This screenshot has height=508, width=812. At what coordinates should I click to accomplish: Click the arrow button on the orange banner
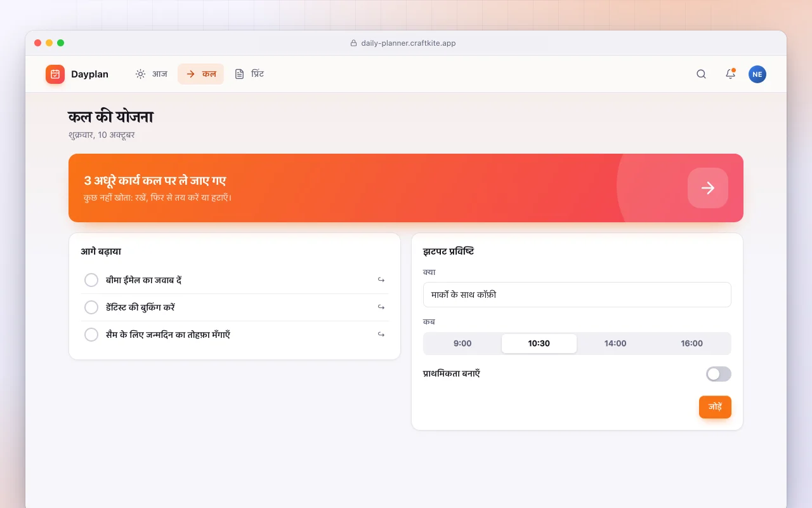point(708,188)
